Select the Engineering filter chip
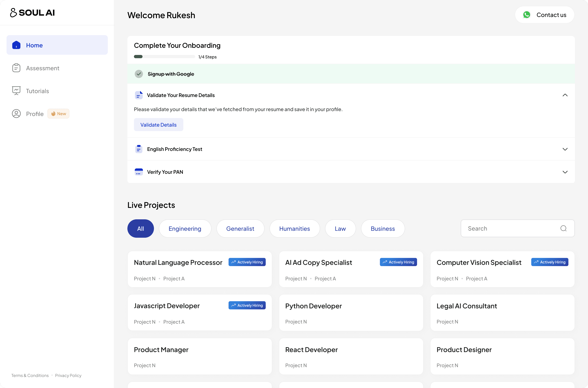Screen dimensions: 588x388 point(185,229)
